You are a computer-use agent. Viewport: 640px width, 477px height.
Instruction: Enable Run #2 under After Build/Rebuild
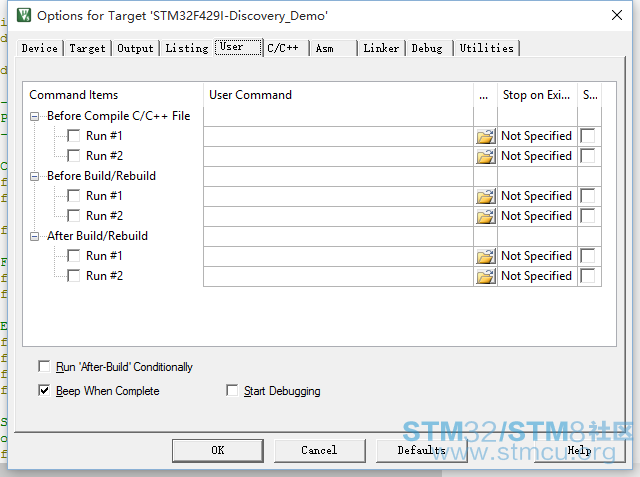click(74, 276)
